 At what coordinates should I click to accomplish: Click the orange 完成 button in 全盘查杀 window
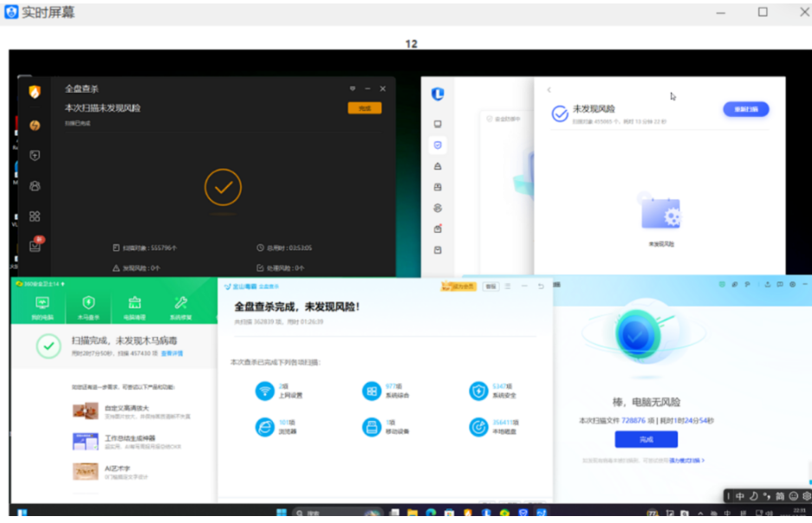[x=365, y=108]
